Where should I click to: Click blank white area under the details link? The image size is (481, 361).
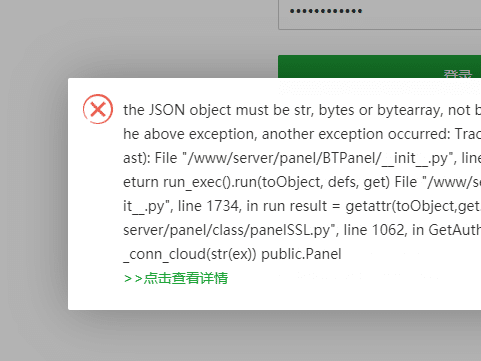coord(267,298)
